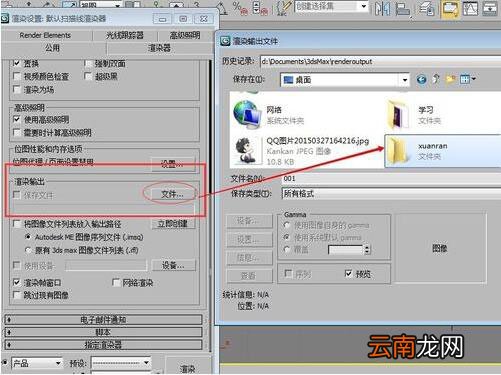Open the 保存在 location dropdown
This screenshot has height=375, width=501.
(345, 80)
